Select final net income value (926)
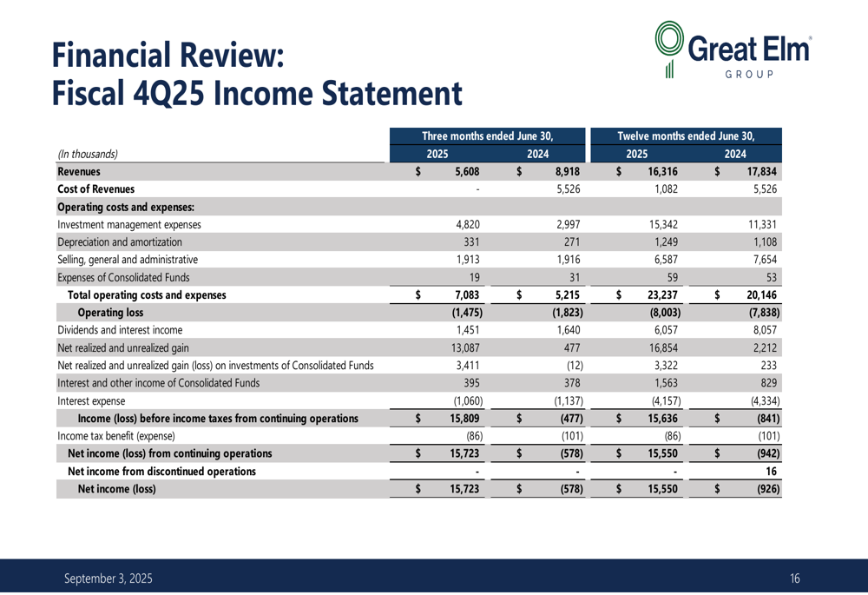The image size is (868, 595). [768, 489]
